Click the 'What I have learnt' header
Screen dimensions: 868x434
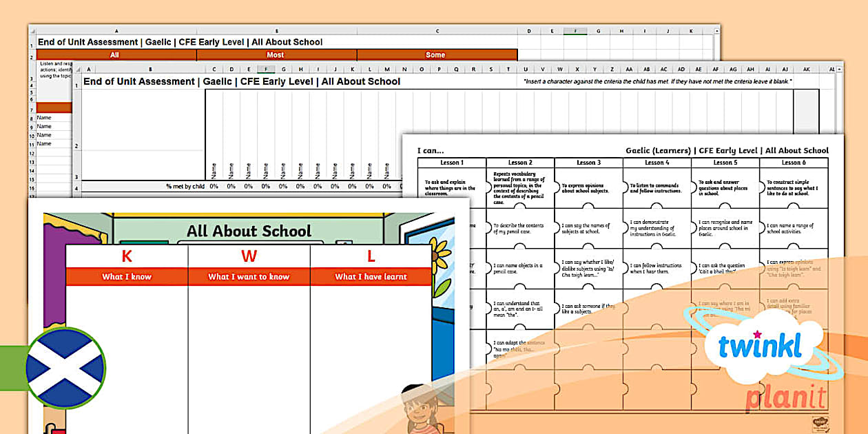click(x=371, y=277)
